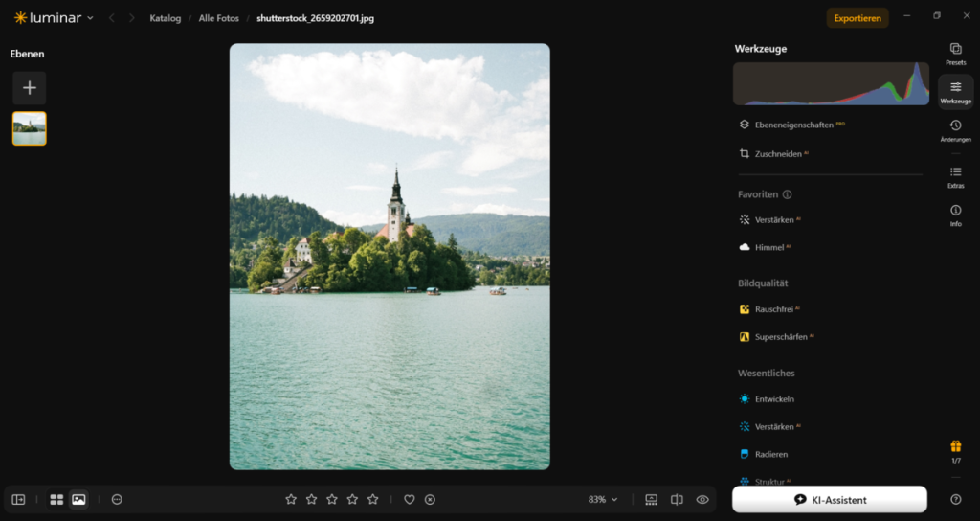Go to Katalog breadcrumb
This screenshot has height=521, width=980.
165,18
